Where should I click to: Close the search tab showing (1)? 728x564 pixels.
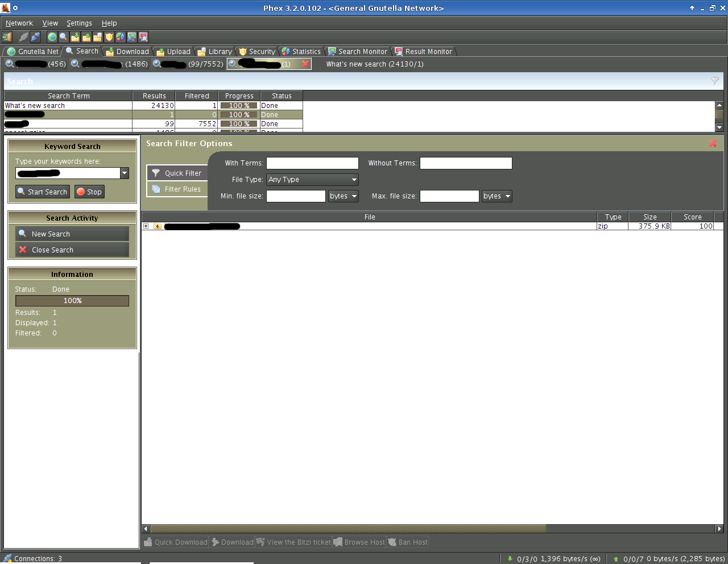point(305,64)
